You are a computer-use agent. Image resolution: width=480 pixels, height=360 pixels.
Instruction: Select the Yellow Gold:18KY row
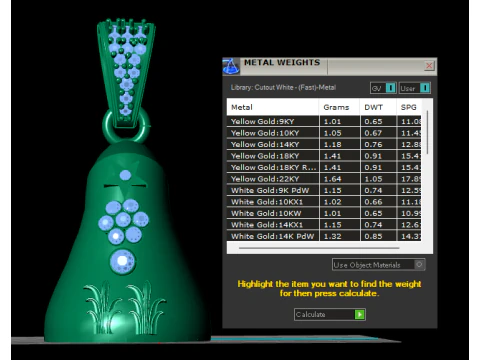[324, 156]
